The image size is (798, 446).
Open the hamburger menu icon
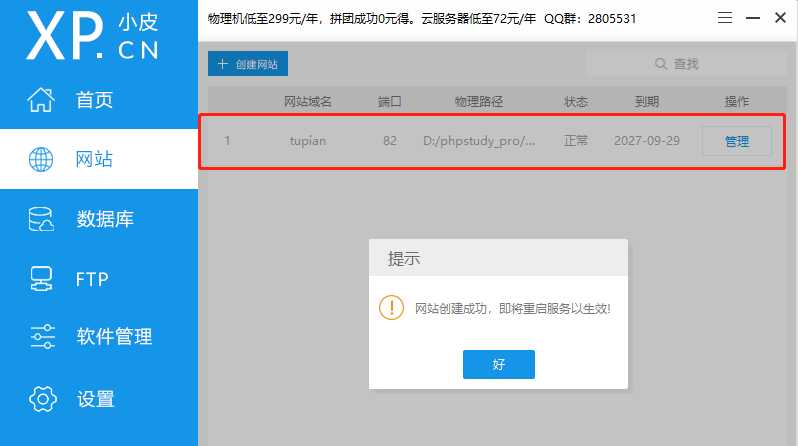pos(725,18)
